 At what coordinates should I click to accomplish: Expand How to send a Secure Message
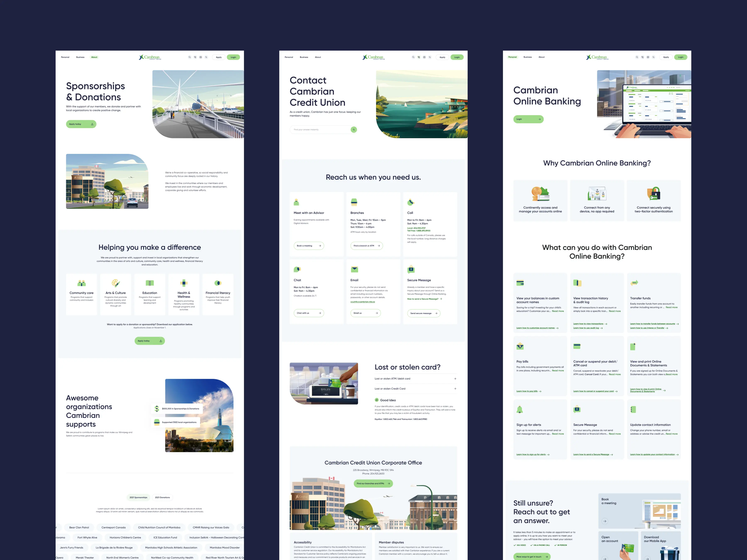(441, 299)
